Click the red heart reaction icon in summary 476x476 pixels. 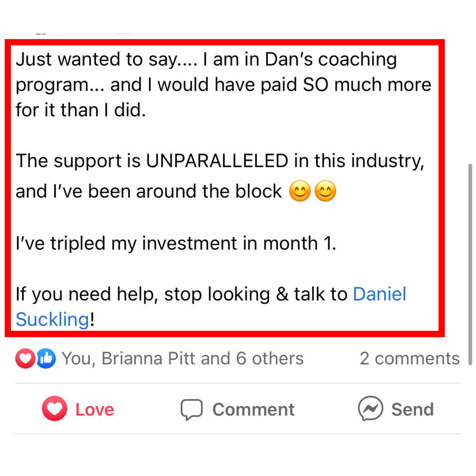coord(25,358)
